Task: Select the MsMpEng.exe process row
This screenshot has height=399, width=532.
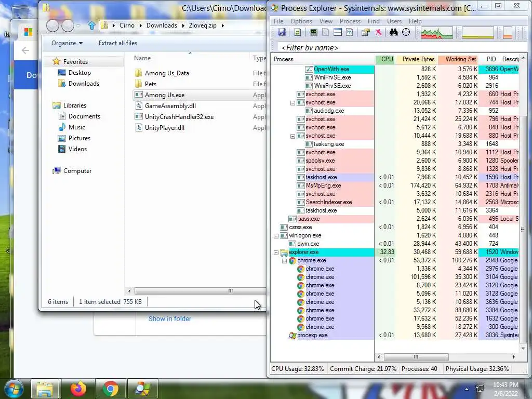Action: click(395, 185)
